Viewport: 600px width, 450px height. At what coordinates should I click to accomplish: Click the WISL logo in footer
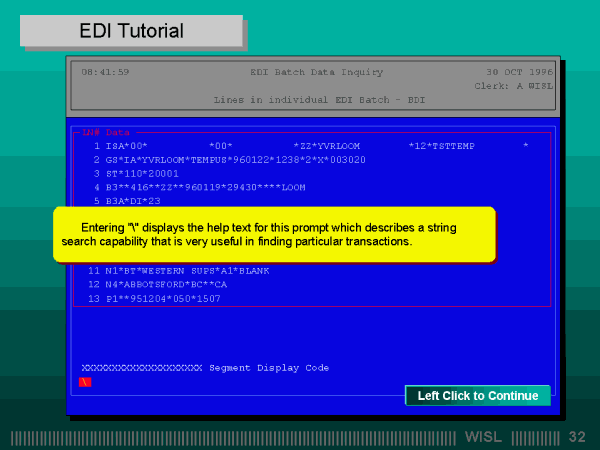point(485,437)
